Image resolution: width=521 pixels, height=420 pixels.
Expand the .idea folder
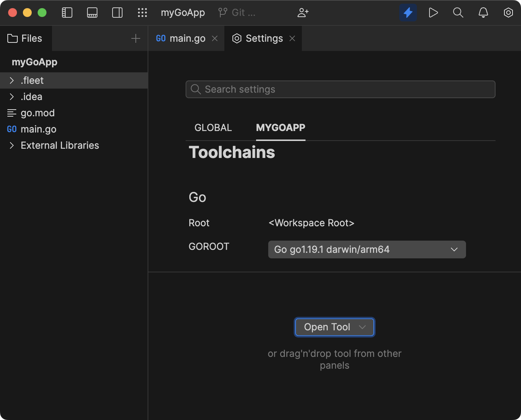12,96
